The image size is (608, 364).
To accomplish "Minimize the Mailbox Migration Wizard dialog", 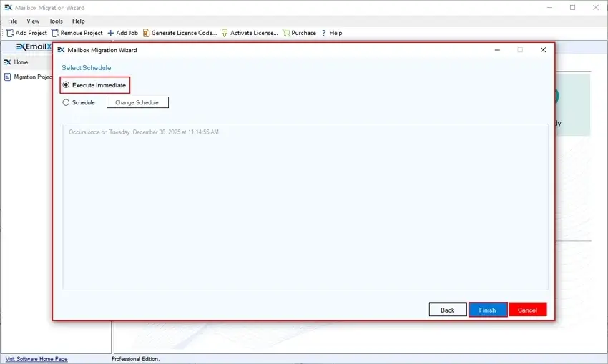I will [x=498, y=49].
